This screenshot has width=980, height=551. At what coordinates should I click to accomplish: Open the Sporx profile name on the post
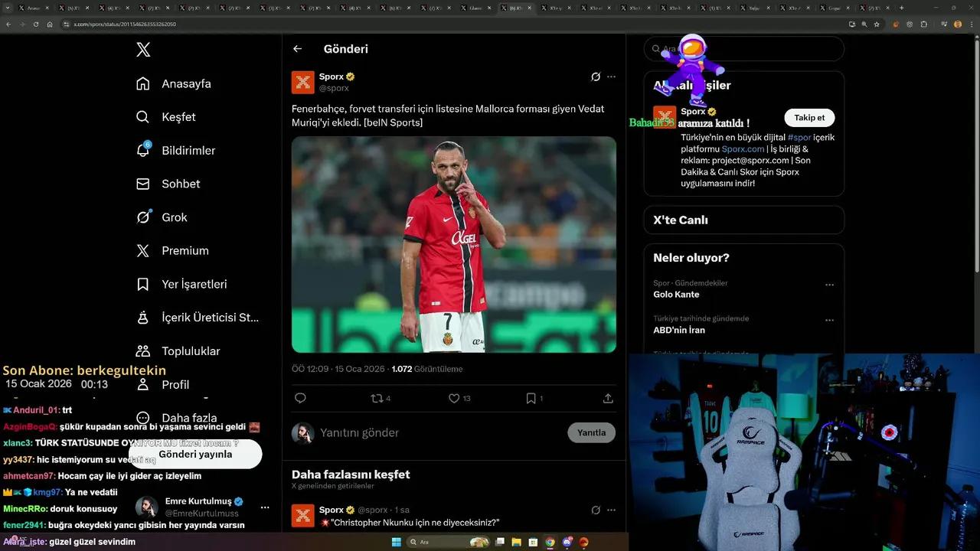(332, 77)
